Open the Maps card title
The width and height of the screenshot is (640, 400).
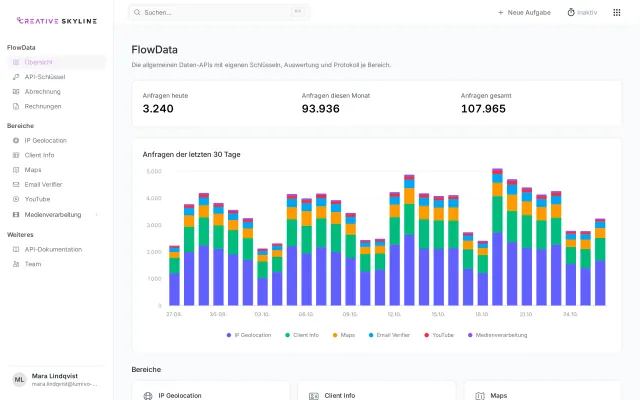click(x=499, y=396)
